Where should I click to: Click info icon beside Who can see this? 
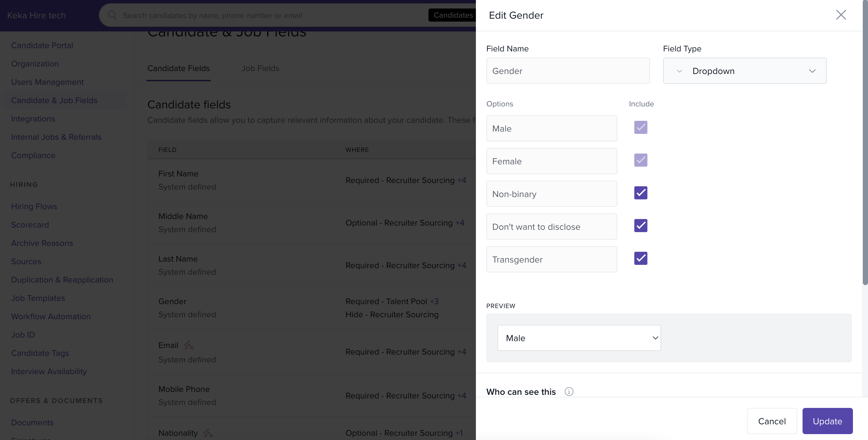569,392
